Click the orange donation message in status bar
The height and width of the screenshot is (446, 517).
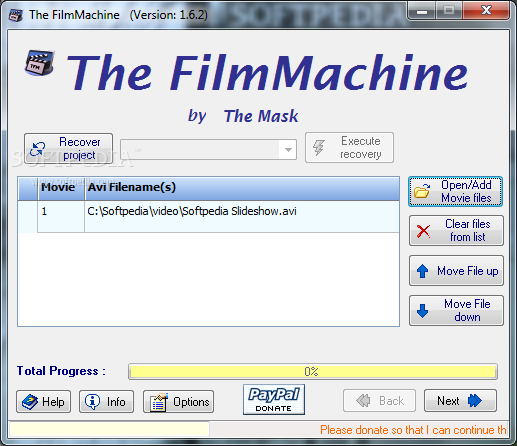click(x=413, y=430)
